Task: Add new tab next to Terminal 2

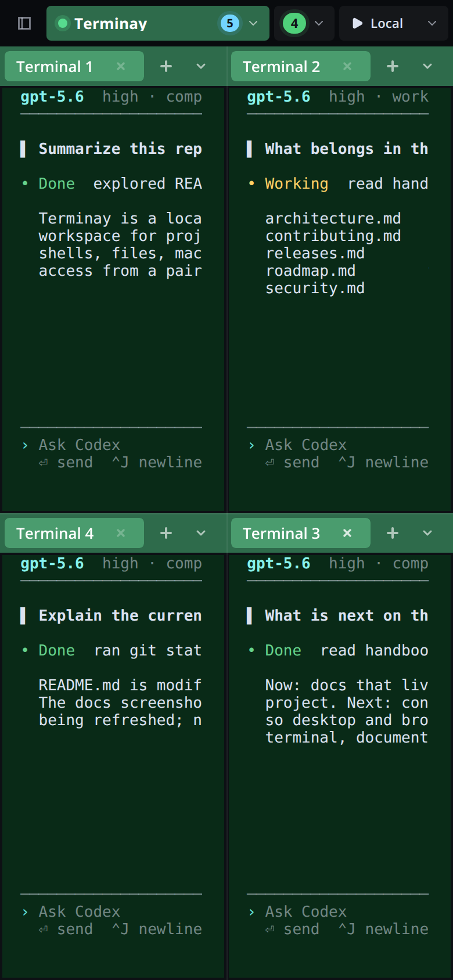Action: point(393,66)
